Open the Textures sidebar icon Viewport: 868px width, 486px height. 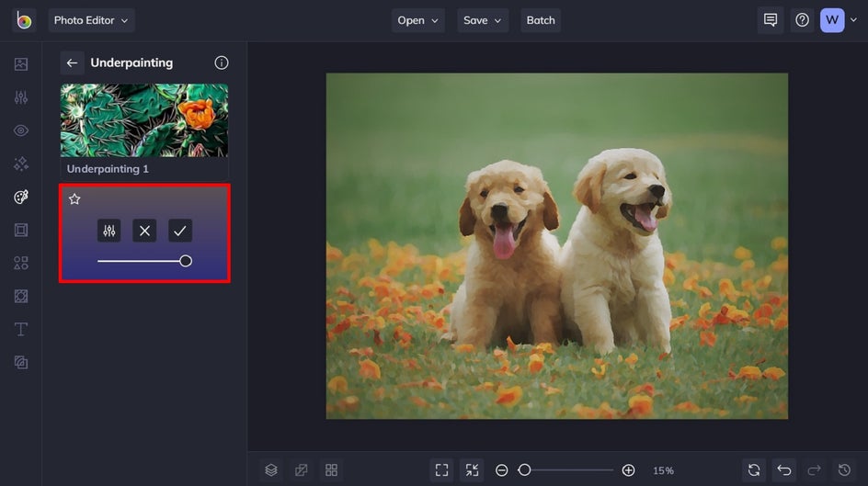(x=21, y=363)
